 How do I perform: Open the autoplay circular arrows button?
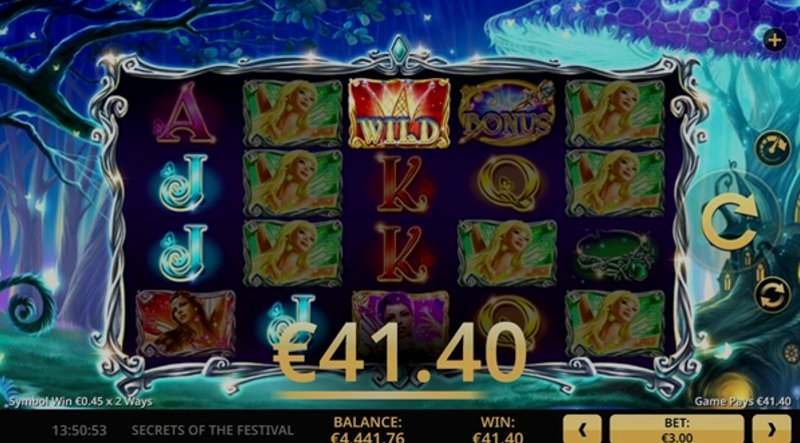tap(772, 294)
